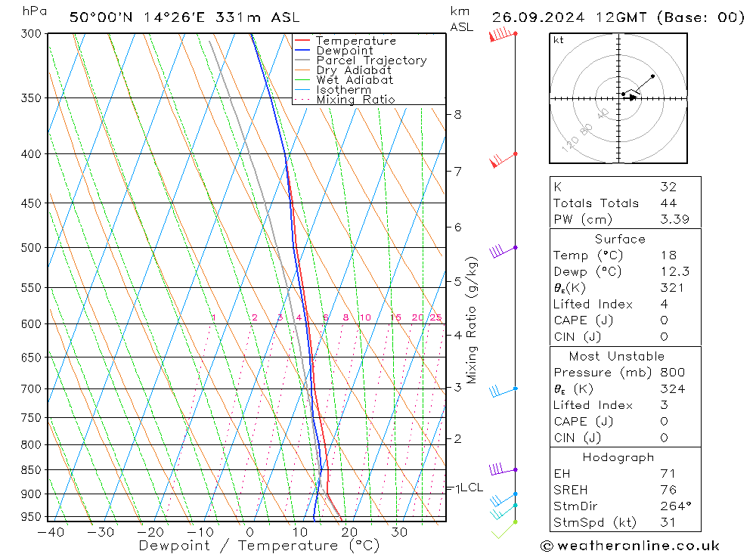Image resolution: width=756 pixels, height=554 pixels.
Task: Click the hodograph 120 ring label
Action: (570, 143)
